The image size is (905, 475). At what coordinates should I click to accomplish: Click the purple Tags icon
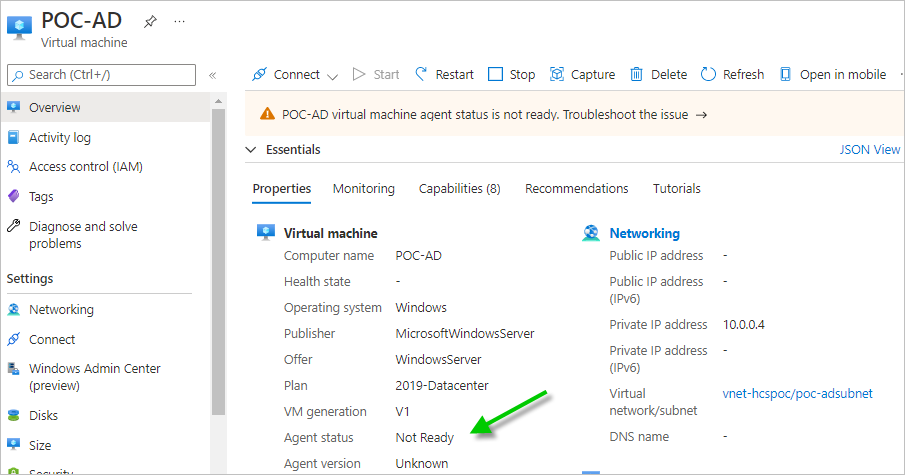13,196
